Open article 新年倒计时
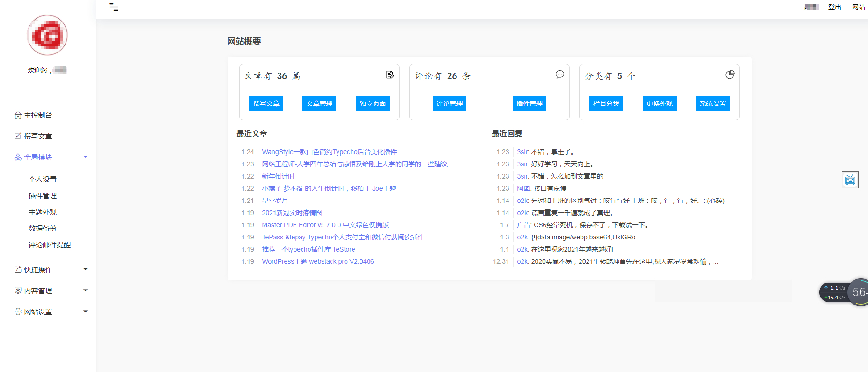868x372 pixels. pos(278,176)
